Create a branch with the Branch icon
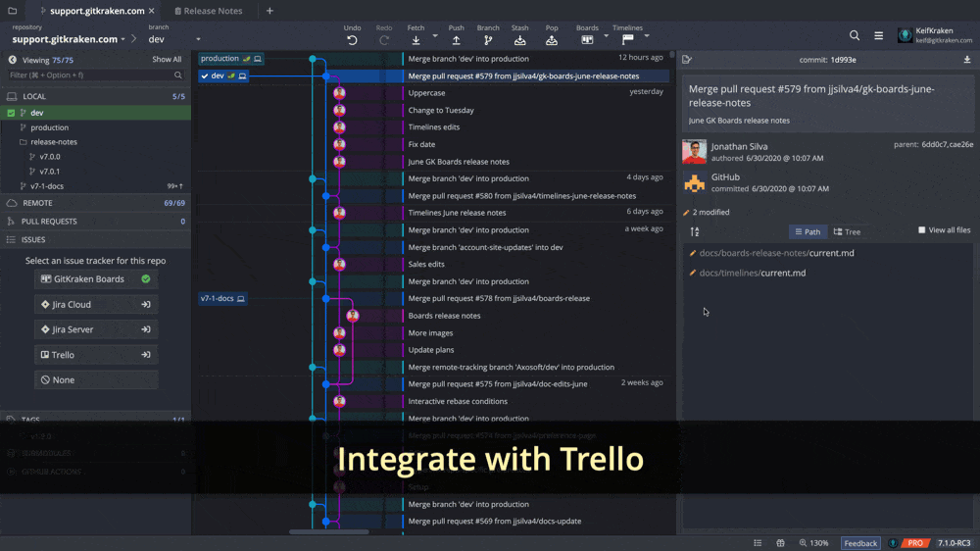The width and height of the screenshot is (980, 551). [488, 40]
